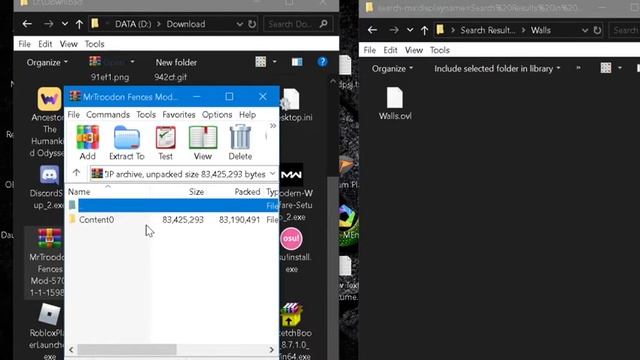
Task: Select Walls.ovl file in Walls window
Action: tap(395, 104)
